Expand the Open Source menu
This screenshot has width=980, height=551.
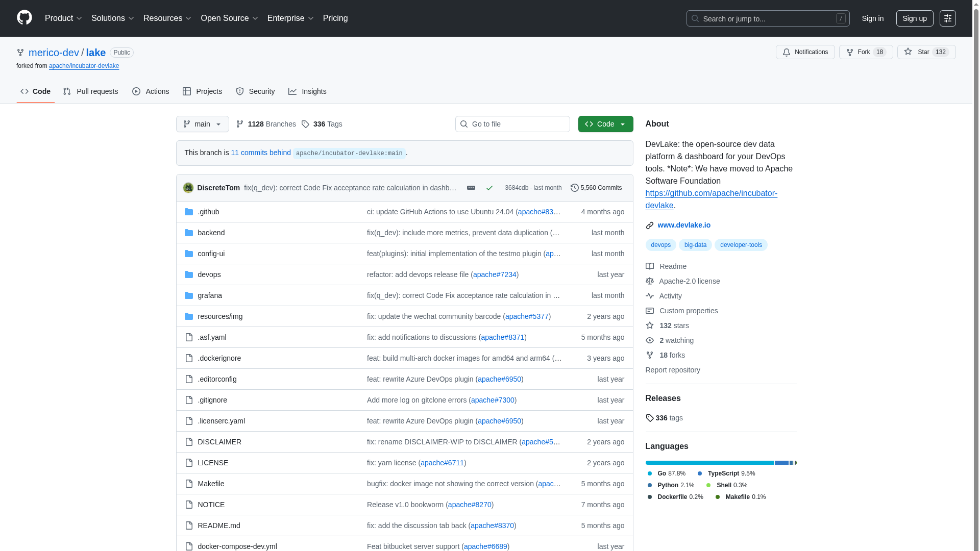click(230, 18)
